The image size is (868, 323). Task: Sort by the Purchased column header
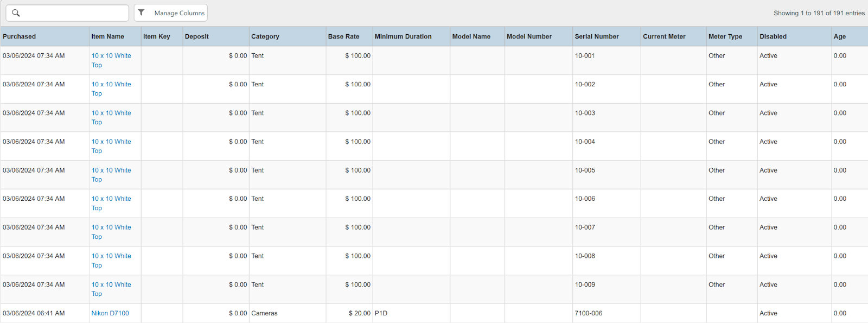[x=20, y=36]
